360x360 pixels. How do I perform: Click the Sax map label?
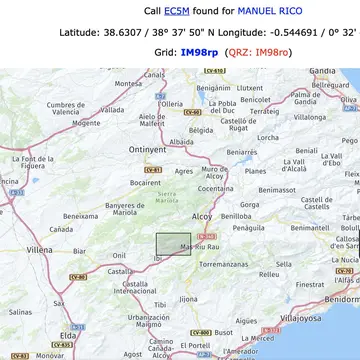click(x=59, y=303)
